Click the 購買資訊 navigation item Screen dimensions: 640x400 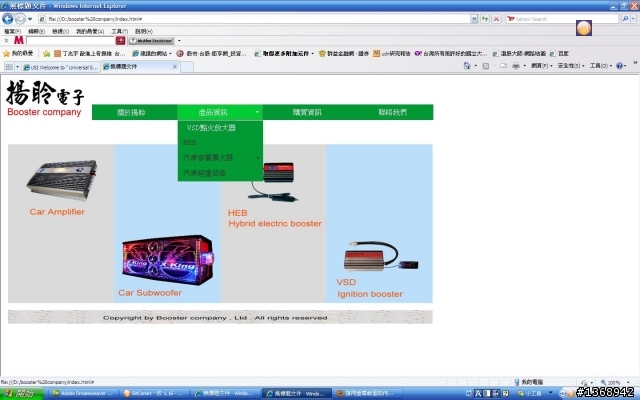click(x=307, y=112)
